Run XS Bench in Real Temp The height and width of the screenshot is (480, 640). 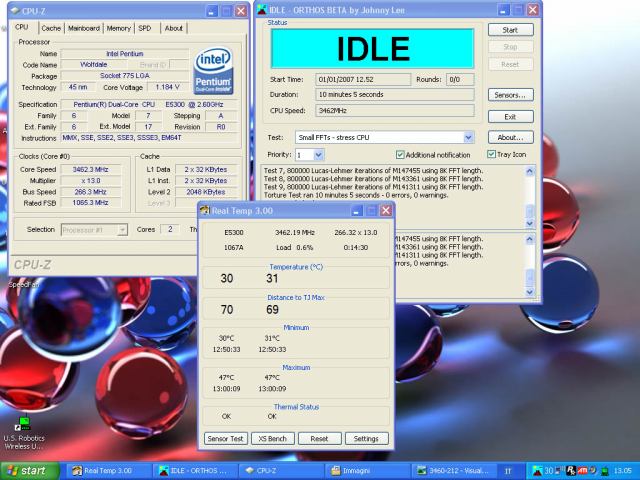(x=272, y=439)
